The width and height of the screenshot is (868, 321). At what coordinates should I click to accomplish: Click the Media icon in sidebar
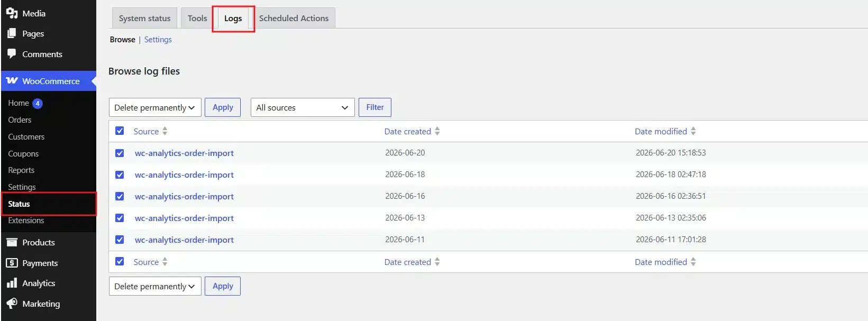click(x=12, y=13)
